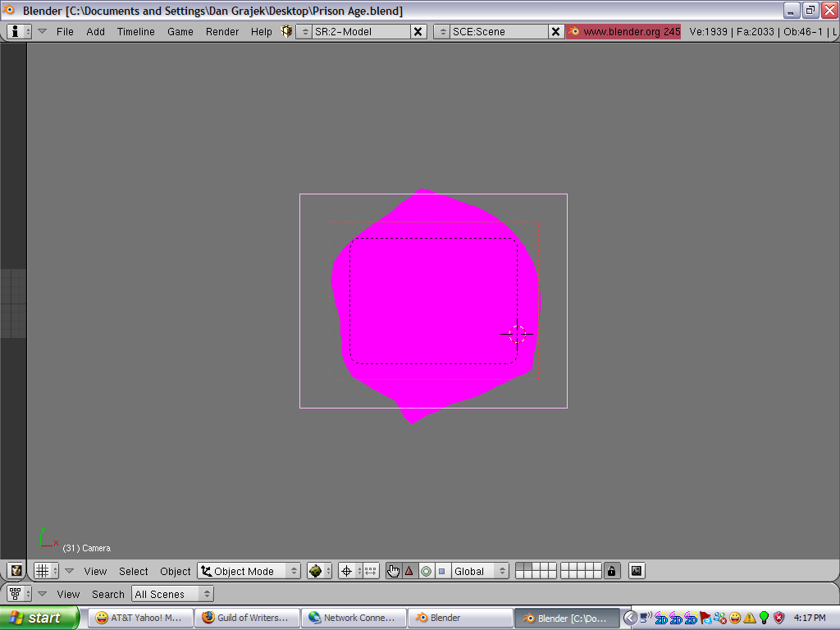This screenshot has width=840, height=630.
Task: Toggle the lock layers to scene padlock
Action: (611, 571)
